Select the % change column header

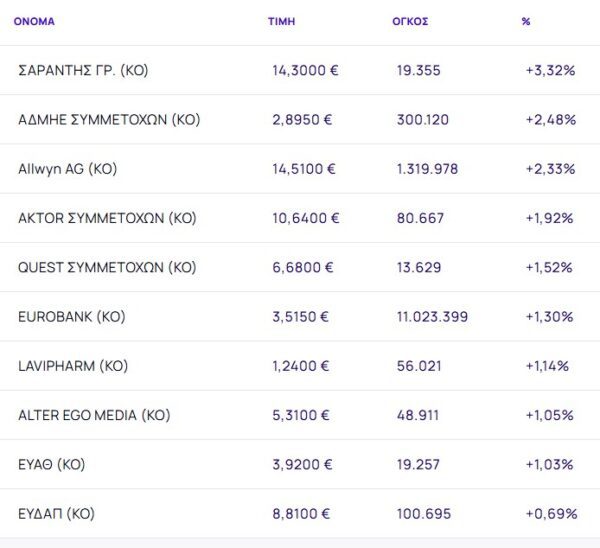pos(526,21)
